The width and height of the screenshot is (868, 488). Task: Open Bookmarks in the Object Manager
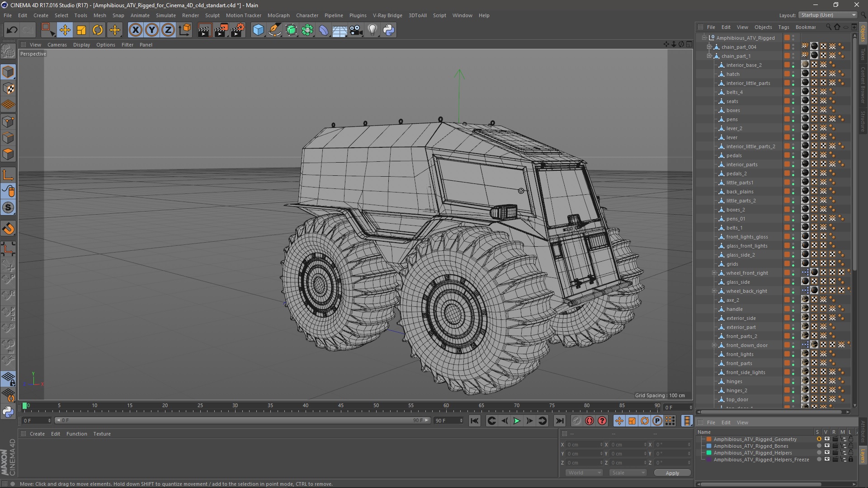click(806, 27)
